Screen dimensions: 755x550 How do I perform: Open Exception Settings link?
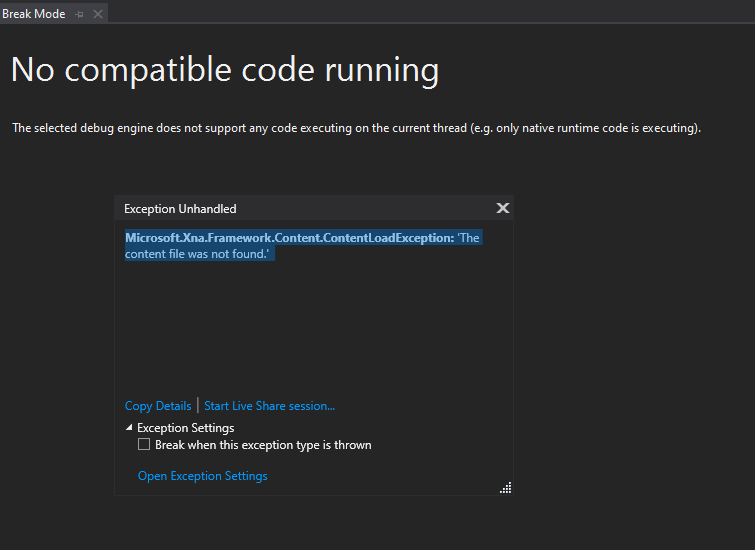tap(203, 476)
